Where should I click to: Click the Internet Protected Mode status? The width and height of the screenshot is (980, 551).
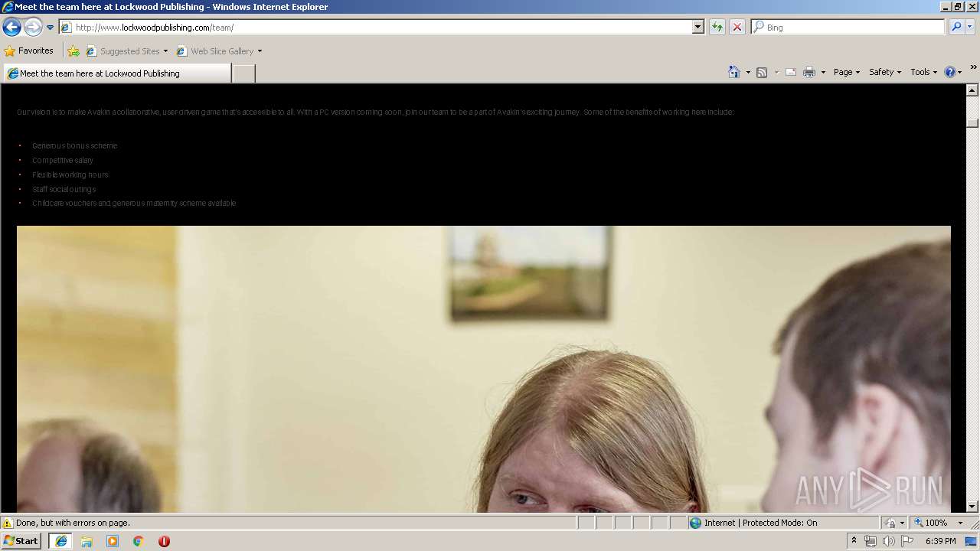click(760, 523)
